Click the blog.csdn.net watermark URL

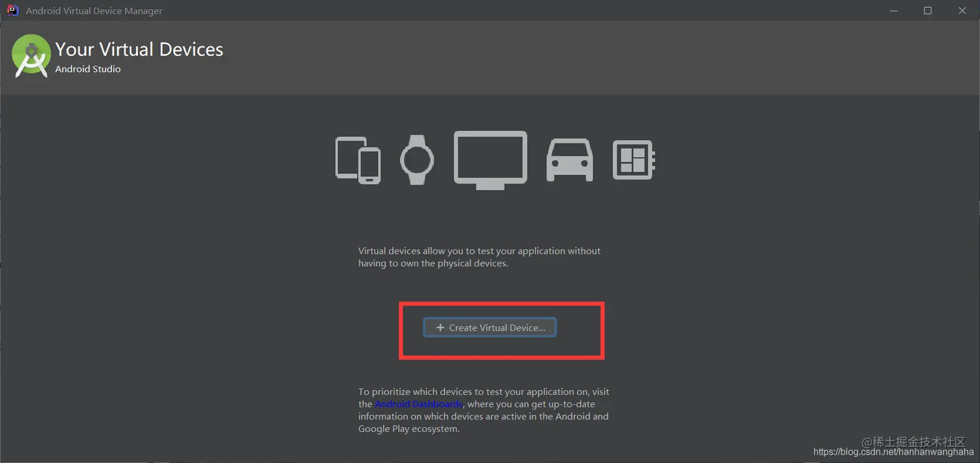coord(894,452)
